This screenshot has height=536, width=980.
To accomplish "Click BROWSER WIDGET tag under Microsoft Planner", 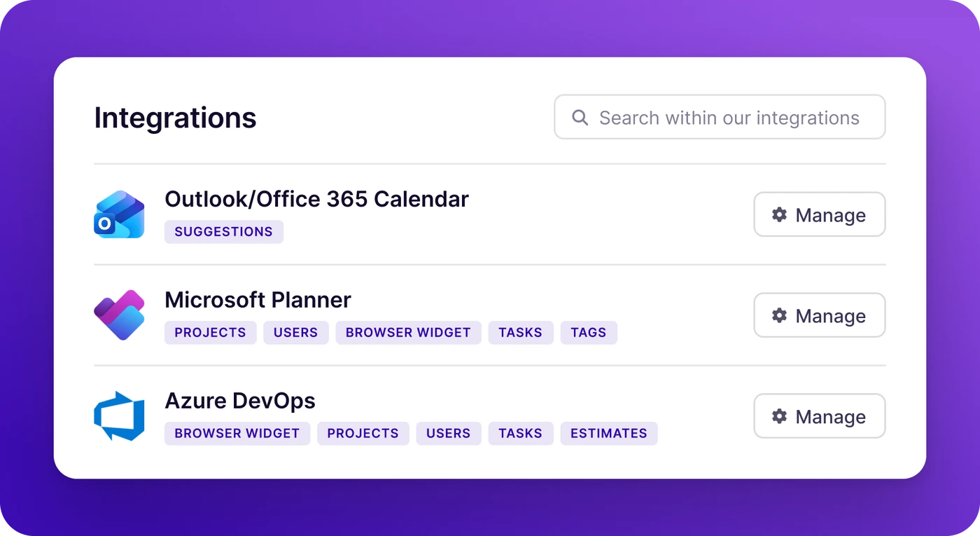I will (x=408, y=333).
